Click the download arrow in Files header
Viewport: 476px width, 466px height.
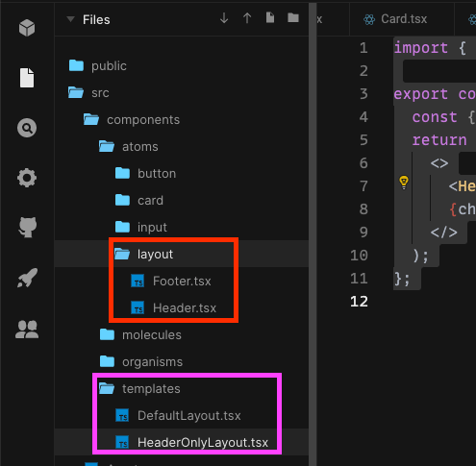click(x=224, y=18)
